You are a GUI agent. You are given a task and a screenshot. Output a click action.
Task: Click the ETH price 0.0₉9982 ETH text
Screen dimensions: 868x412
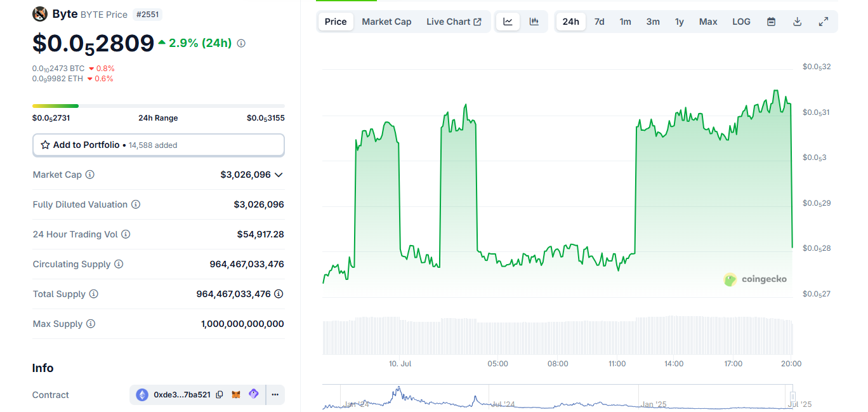pos(58,79)
